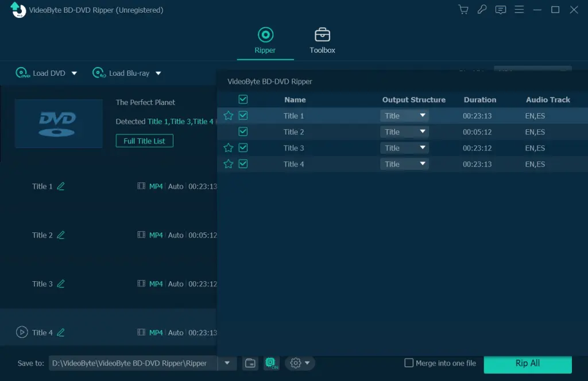Enable Merge into one file
The height and width of the screenshot is (381, 588).
coord(409,363)
